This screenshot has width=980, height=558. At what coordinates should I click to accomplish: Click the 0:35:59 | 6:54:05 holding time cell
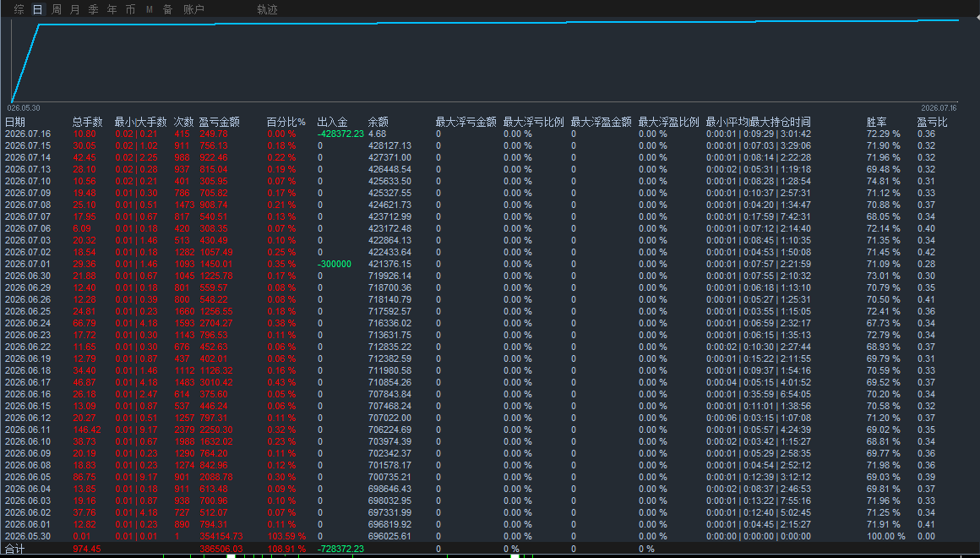tap(758, 394)
